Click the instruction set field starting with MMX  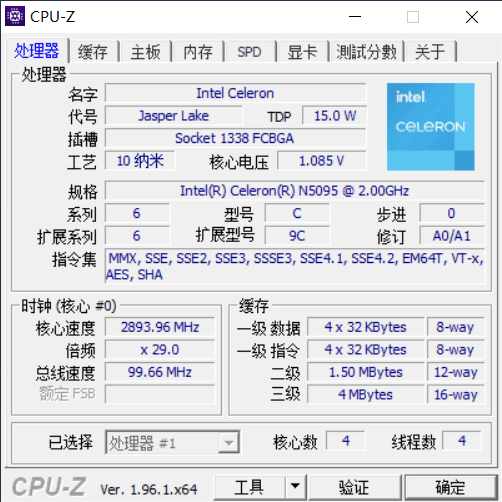[x=295, y=266]
